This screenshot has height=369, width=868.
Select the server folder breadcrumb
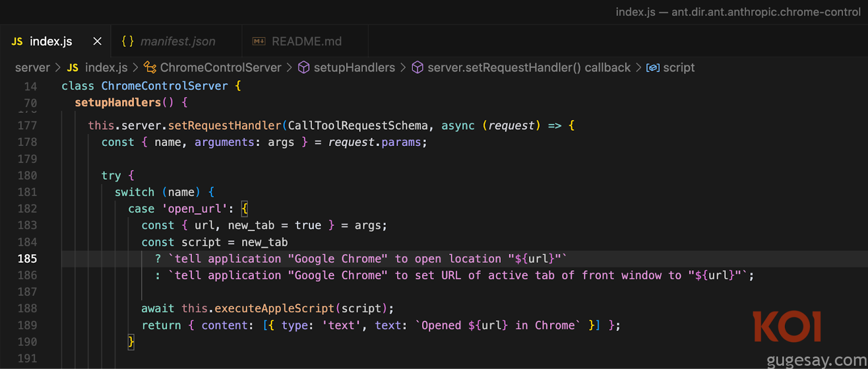pos(32,68)
